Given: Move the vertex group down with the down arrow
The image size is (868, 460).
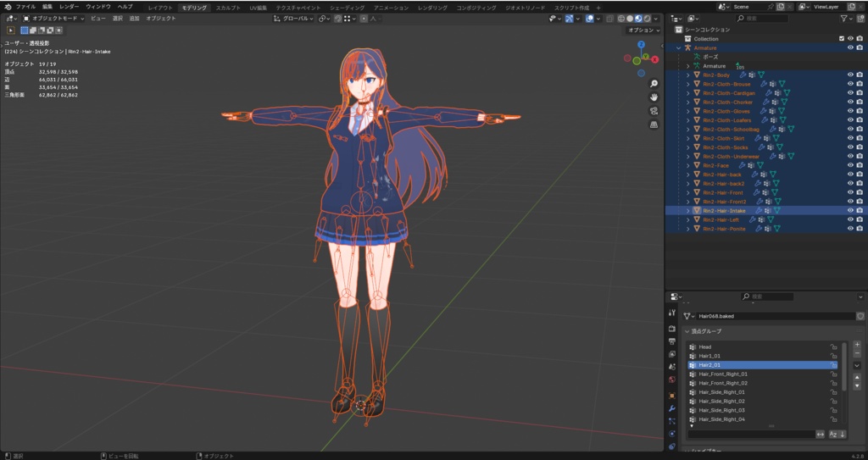Looking at the screenshot, I should pos(858,385).
